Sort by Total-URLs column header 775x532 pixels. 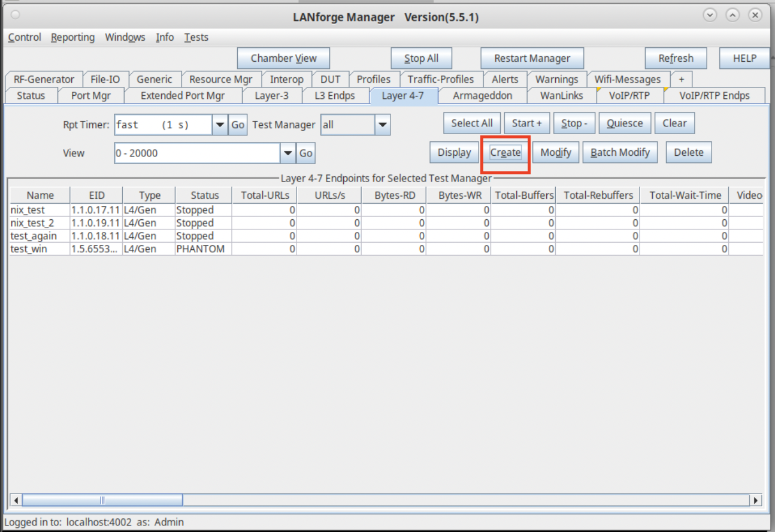265,195
